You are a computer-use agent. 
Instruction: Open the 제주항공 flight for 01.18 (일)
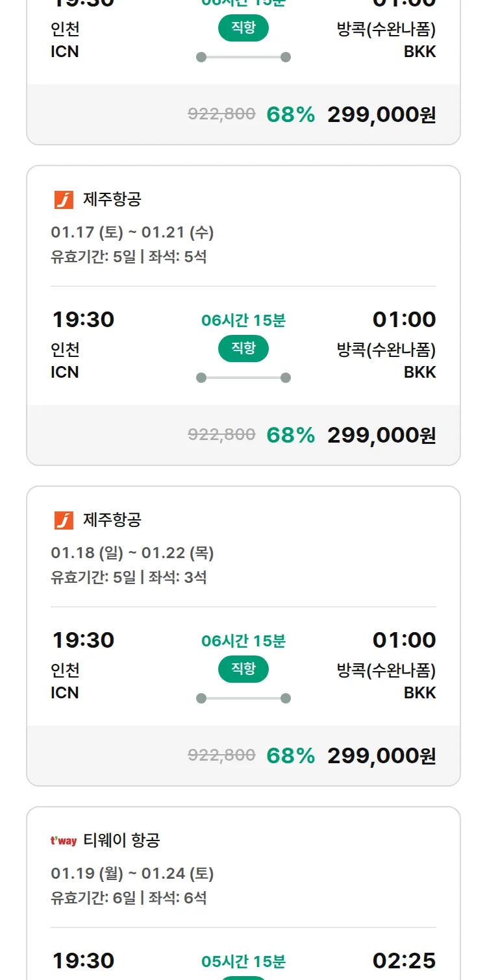[x=112, y=521]
